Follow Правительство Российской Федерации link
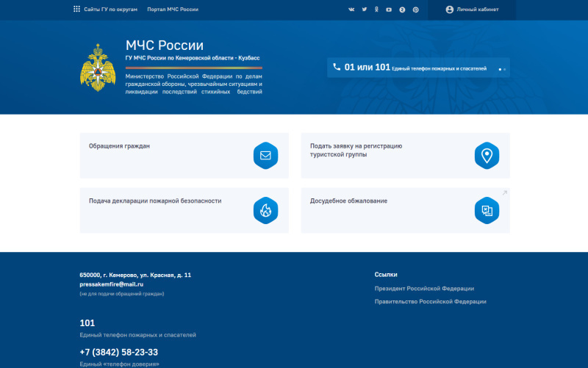Image resolution: width=588 pixels, height=368 pixels. pyautogui.click(x=430, y=302)
